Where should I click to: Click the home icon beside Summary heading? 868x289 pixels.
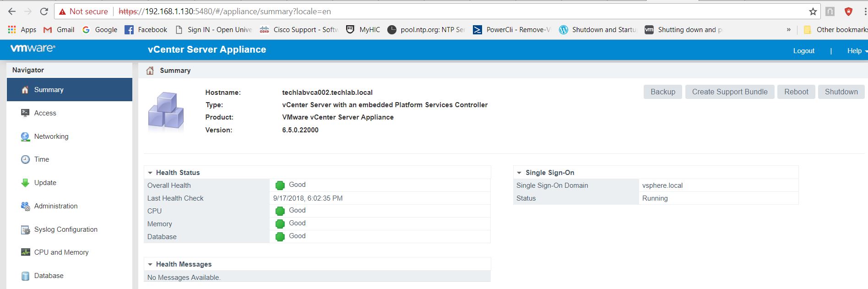(x=150, y=71)
